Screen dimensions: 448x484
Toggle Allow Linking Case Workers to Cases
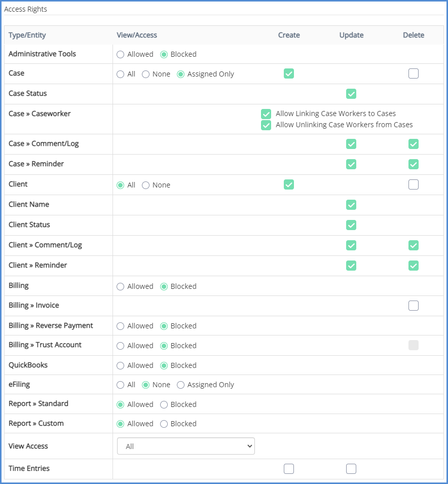[x=266, y=114]
